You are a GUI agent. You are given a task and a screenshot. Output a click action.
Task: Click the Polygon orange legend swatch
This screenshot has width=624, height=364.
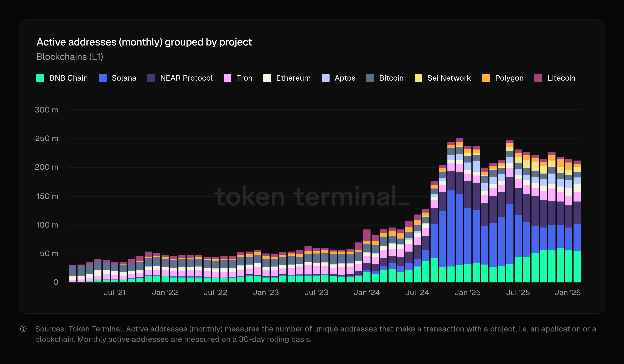click(x=486, y=78)
